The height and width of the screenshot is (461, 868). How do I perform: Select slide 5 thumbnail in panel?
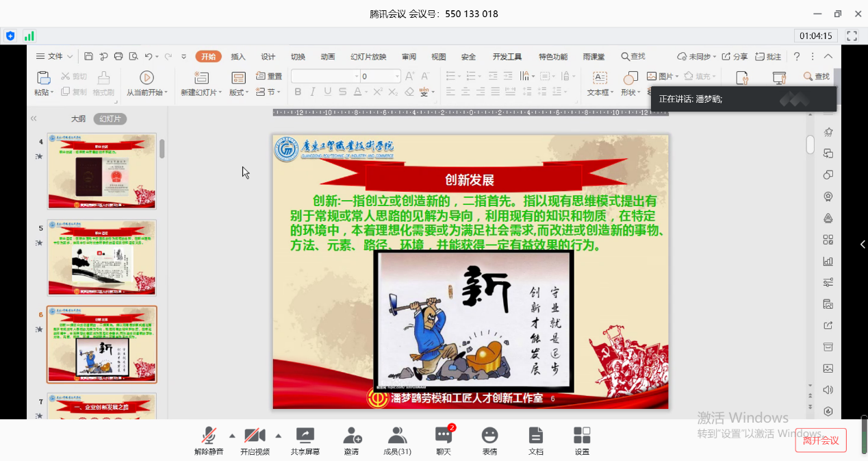pyautogui.click(x=101, y=258)
